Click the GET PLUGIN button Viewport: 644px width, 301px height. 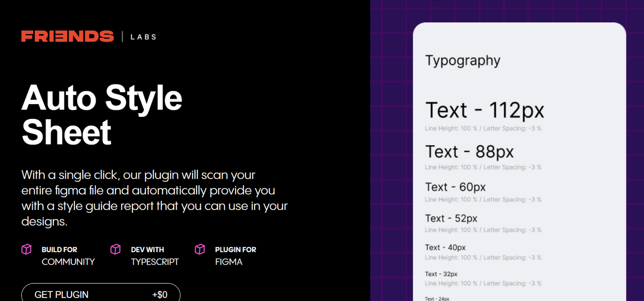(101, 292)
